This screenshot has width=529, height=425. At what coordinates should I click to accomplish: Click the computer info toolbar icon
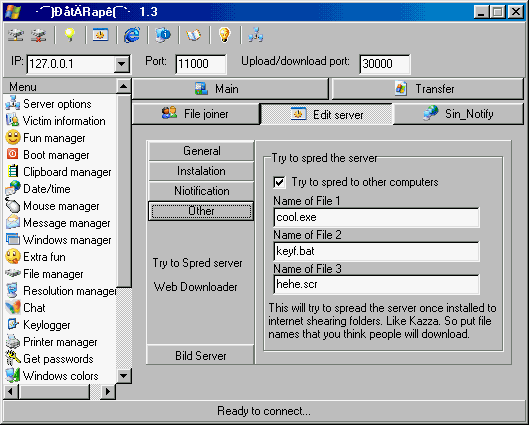point(163,35)
